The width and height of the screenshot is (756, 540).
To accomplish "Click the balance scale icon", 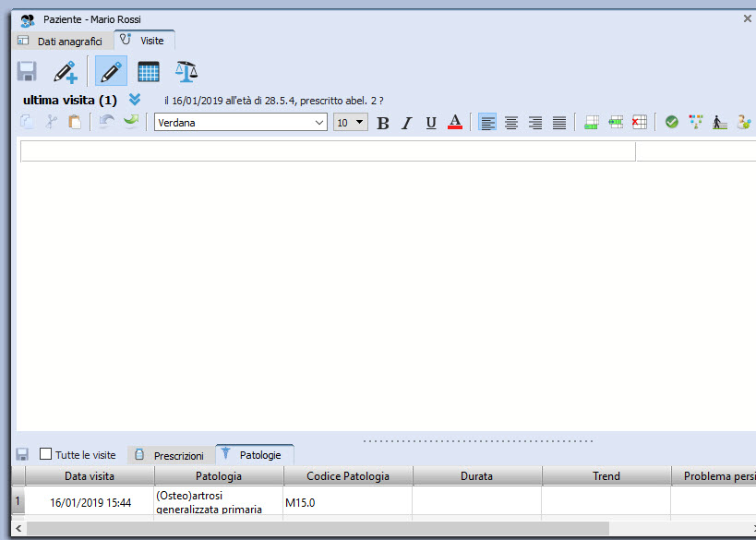I will 186,71.
